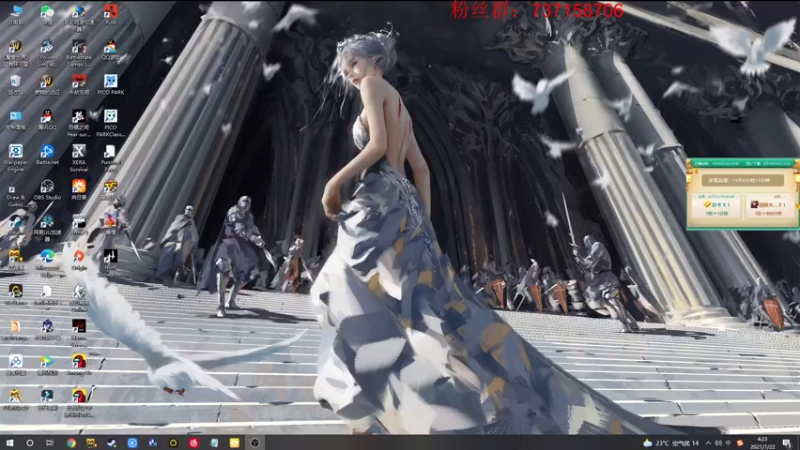Select the left reward card in popup
The height and width of the screenshot is (450, 800).
tap(716, 205)
